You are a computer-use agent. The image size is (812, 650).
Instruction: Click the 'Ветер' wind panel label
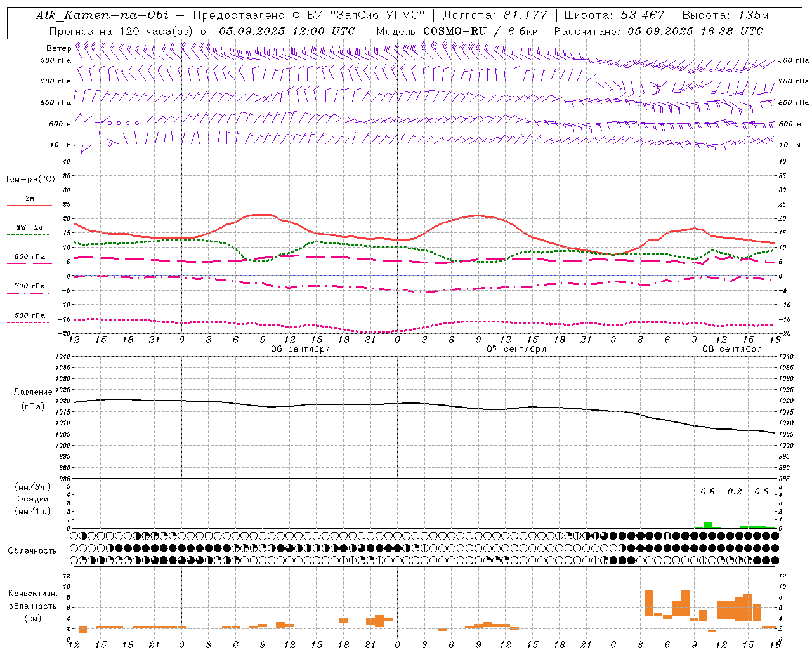(x=58, y=48)
